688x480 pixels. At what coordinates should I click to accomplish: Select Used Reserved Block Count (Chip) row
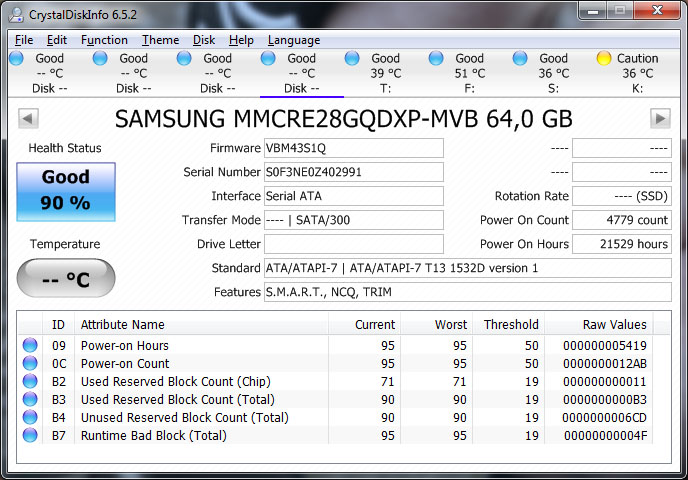[x=336, y=382]
